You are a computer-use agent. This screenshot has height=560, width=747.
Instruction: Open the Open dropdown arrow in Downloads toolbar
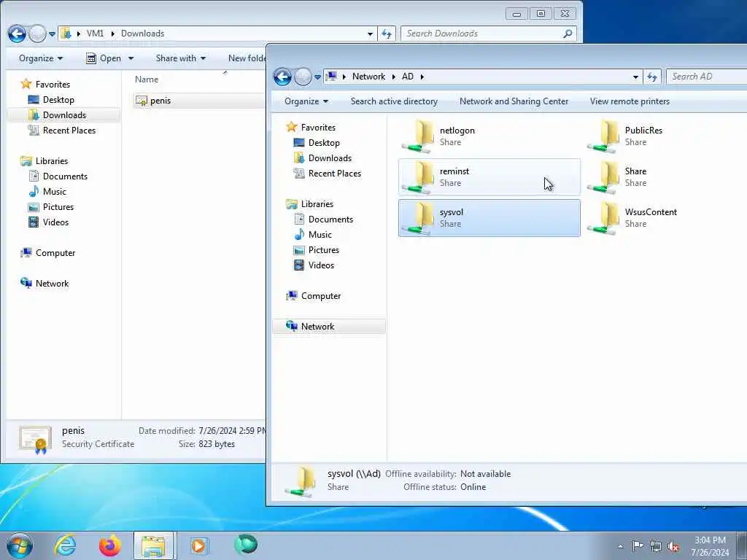(131, 58)
